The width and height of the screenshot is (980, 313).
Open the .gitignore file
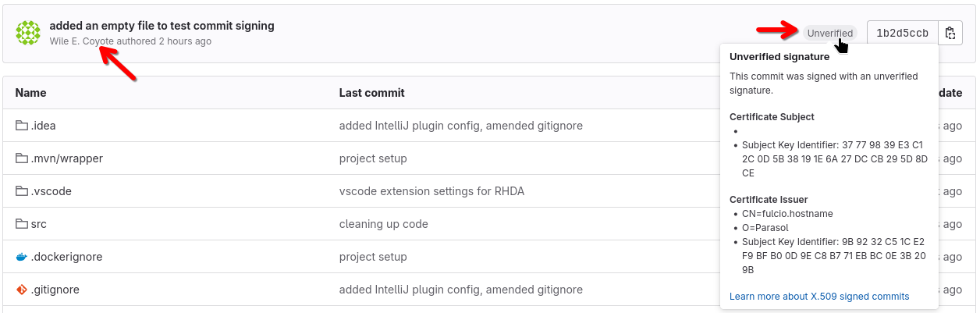55,290
